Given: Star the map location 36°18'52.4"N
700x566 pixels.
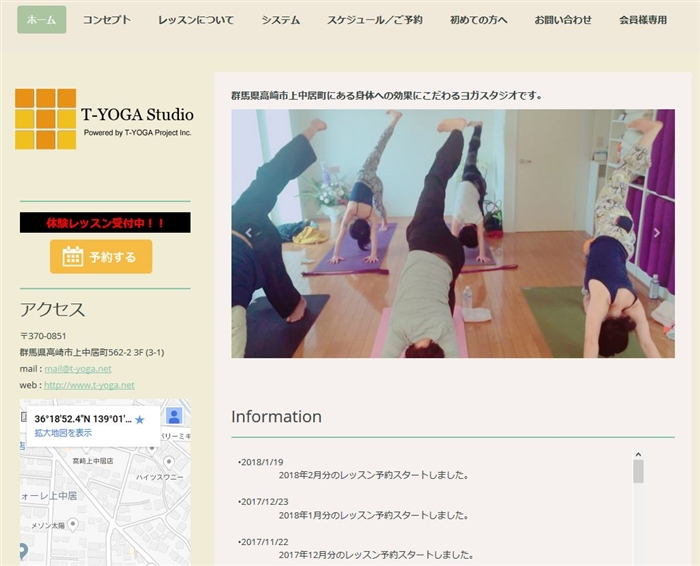Looking at the screenshot, I should click(x=140, y=420).
